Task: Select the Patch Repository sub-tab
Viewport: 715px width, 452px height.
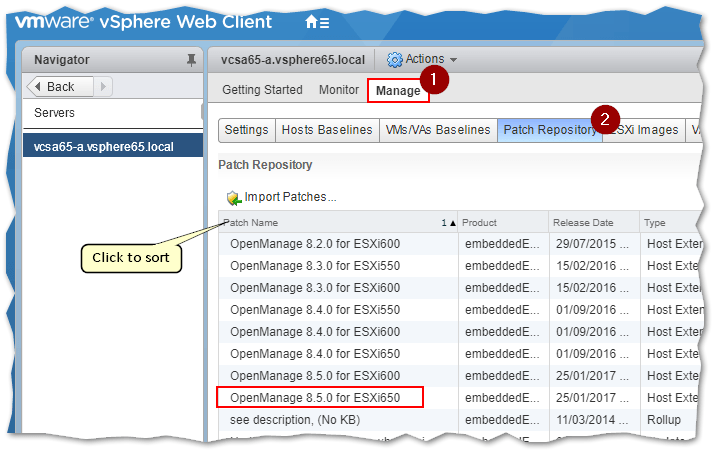Action: click(x=549, y=130)
